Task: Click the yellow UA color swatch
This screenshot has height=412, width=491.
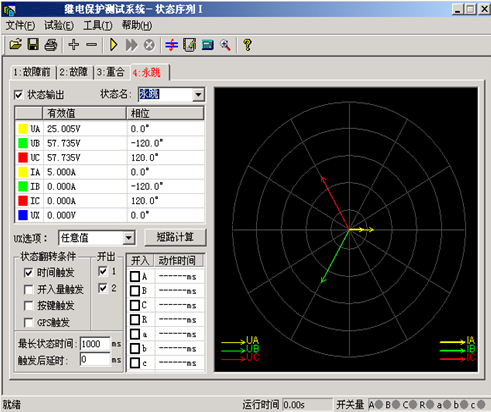Action: pos(23,129)
